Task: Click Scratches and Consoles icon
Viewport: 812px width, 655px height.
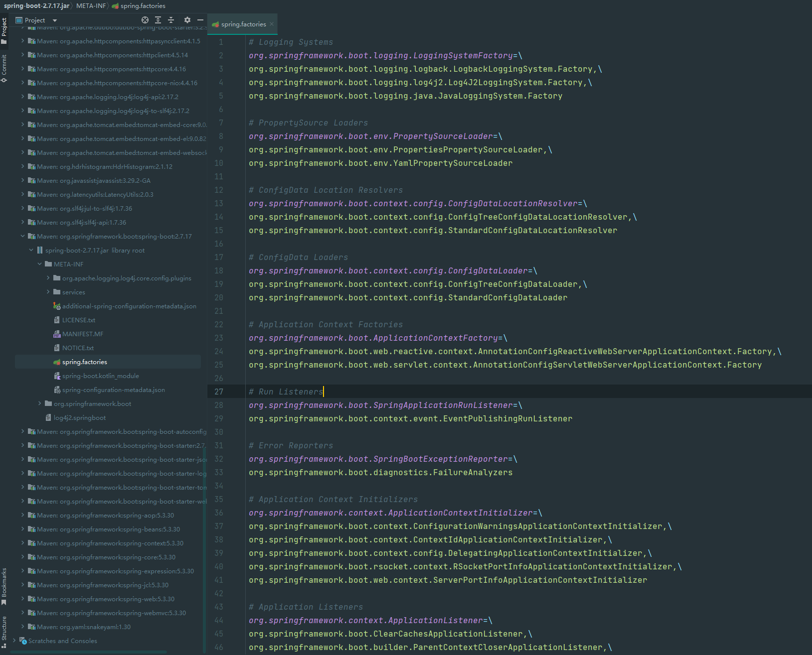Action: click(x=23, y=641)
